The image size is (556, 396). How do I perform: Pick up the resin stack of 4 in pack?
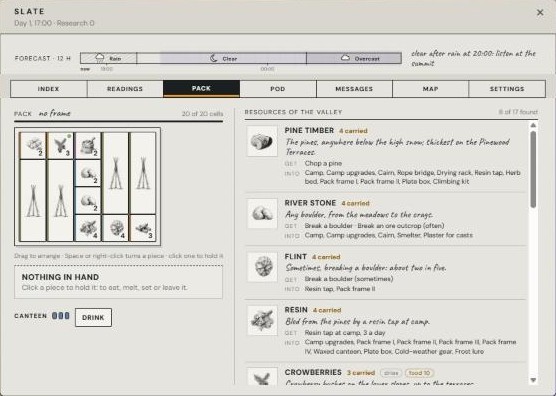click(88, 228)
